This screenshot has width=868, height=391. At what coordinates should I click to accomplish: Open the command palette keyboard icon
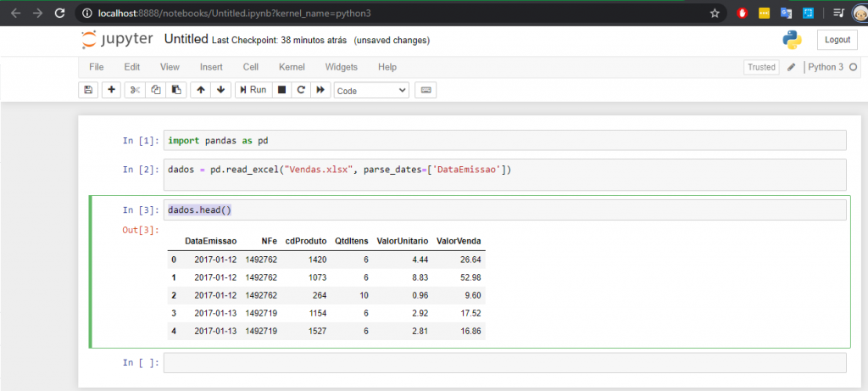tap(426, 90)
